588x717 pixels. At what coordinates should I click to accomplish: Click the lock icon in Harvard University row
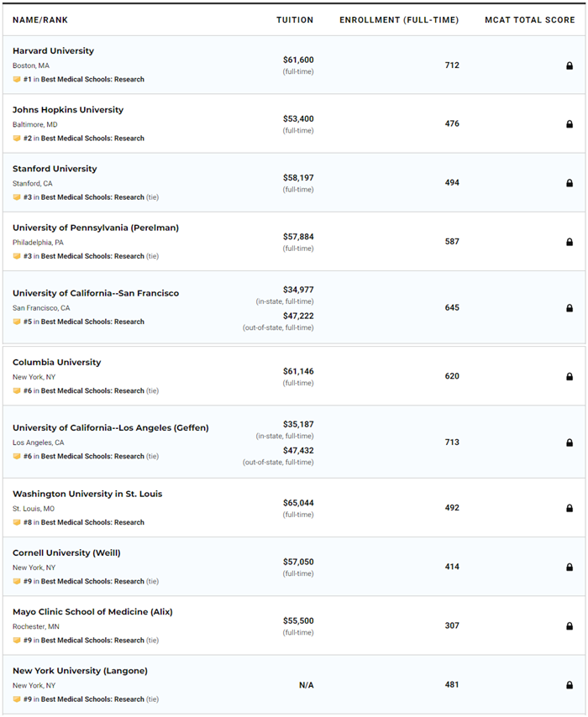coord(570,65)
